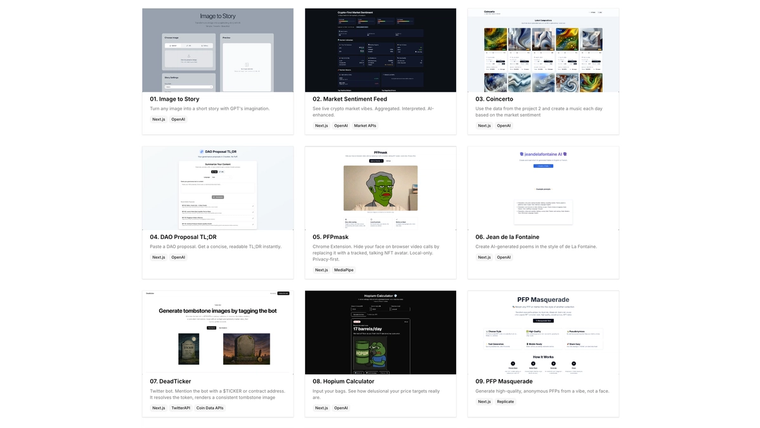The image size is (760, 428).
Task: Click 'Use the data from the project 2' description
Action: point(539,112)
